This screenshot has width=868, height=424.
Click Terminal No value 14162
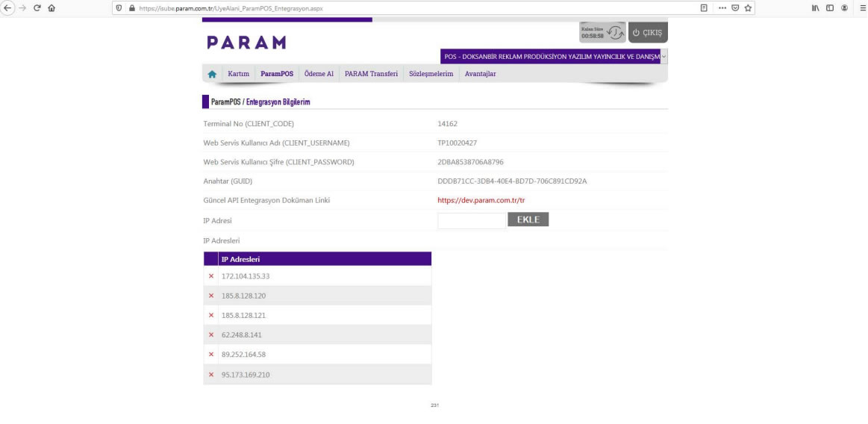447,123
